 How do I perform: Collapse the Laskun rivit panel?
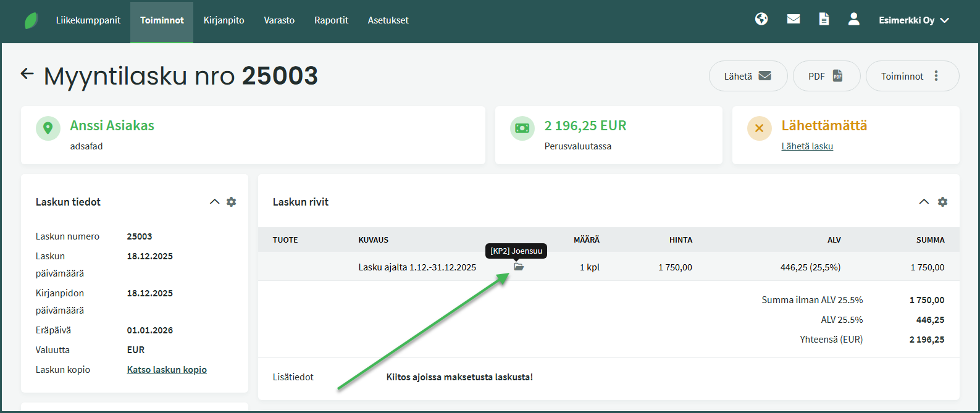[924, 202]
